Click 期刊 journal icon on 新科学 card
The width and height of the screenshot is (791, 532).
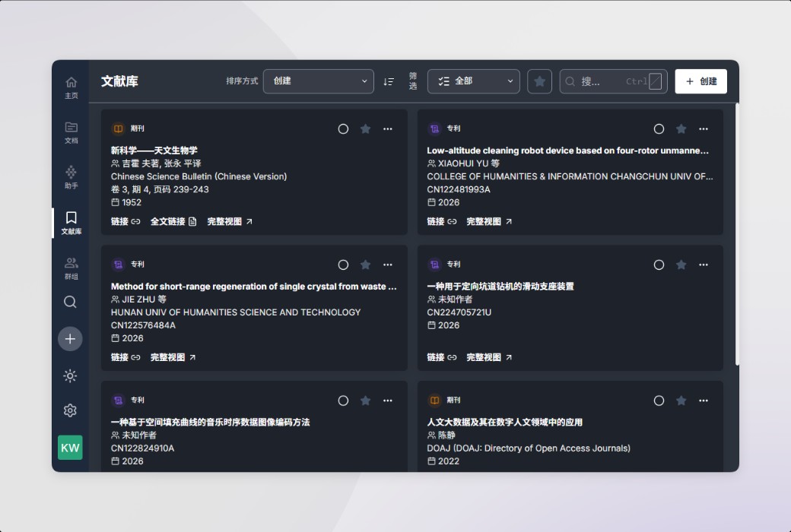(118, 128)
